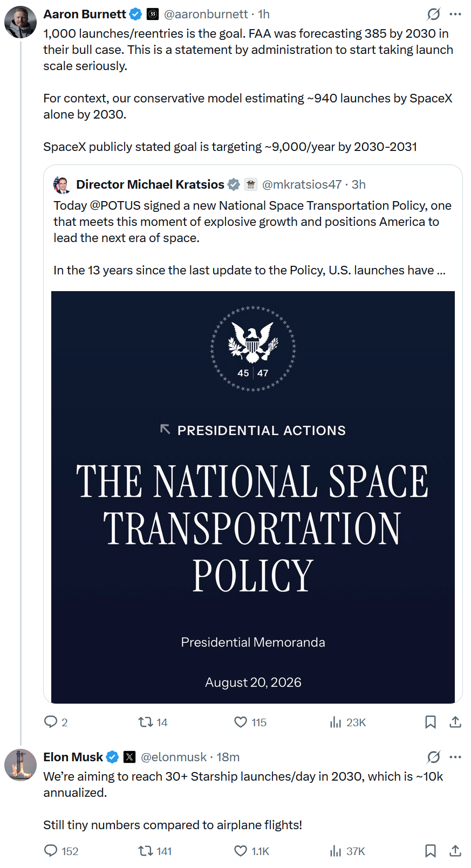This screenshot has width=471, height=868.
Task: Open more options menu on Aaron Burnett's post
Action: [455, 14]
